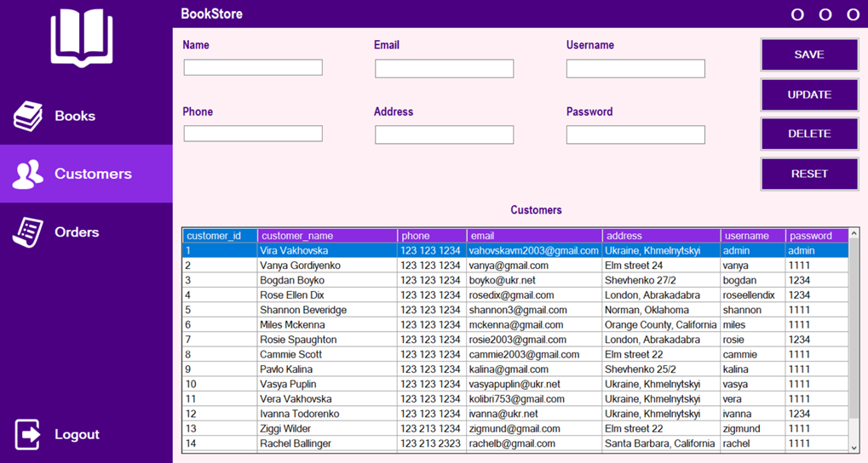Click the username column header
The width and height of the screenshot is (868, 463).
click(753, 236)
